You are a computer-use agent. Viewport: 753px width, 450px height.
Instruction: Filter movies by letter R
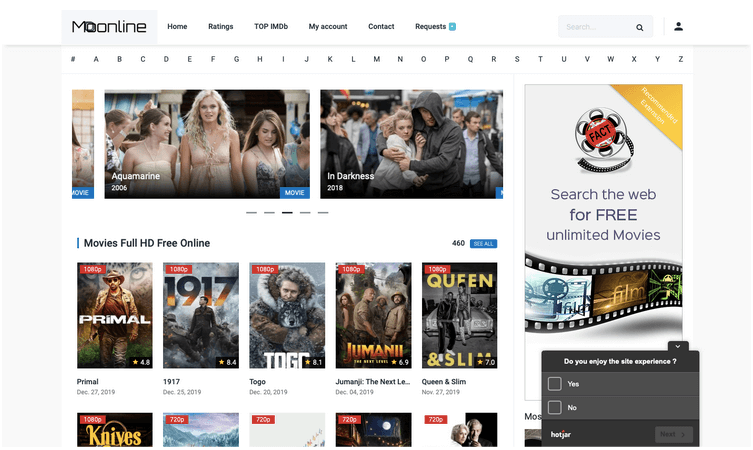(494, 59)
